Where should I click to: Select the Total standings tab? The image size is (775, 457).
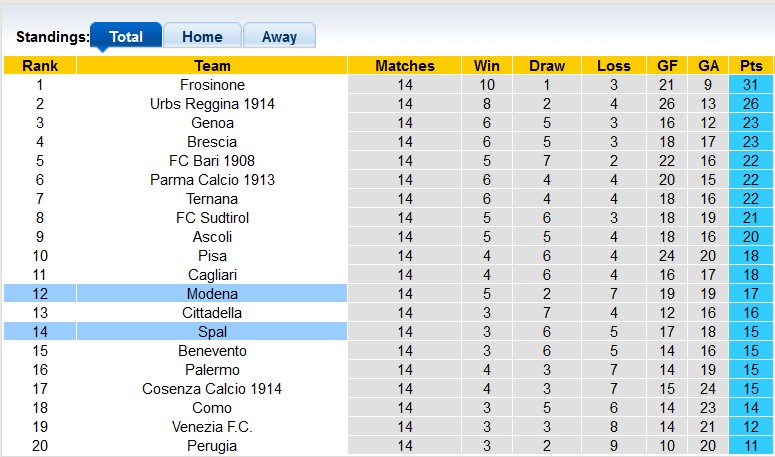pos(125,37)
